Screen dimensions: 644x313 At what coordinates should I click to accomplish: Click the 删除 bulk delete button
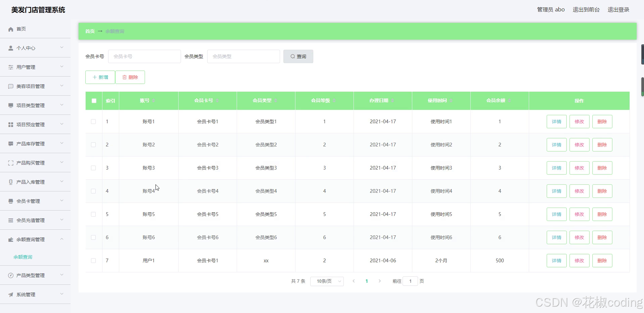(x=130, y=77)
